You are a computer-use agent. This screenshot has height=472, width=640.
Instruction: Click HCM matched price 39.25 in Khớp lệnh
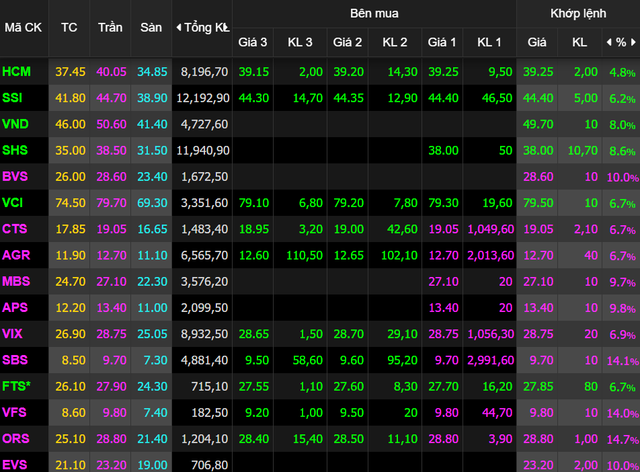click(538, 72)
